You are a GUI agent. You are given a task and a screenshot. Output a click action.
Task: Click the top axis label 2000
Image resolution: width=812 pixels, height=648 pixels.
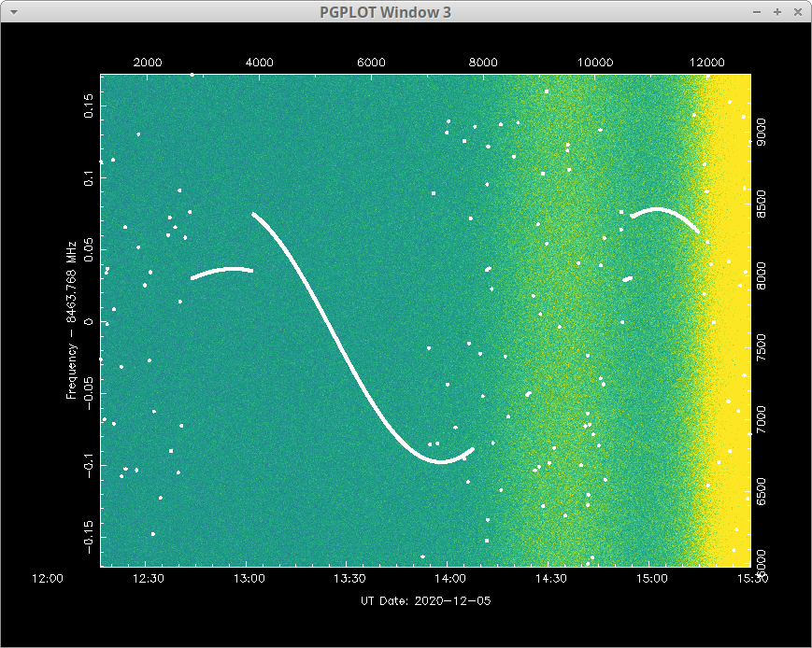148,63
